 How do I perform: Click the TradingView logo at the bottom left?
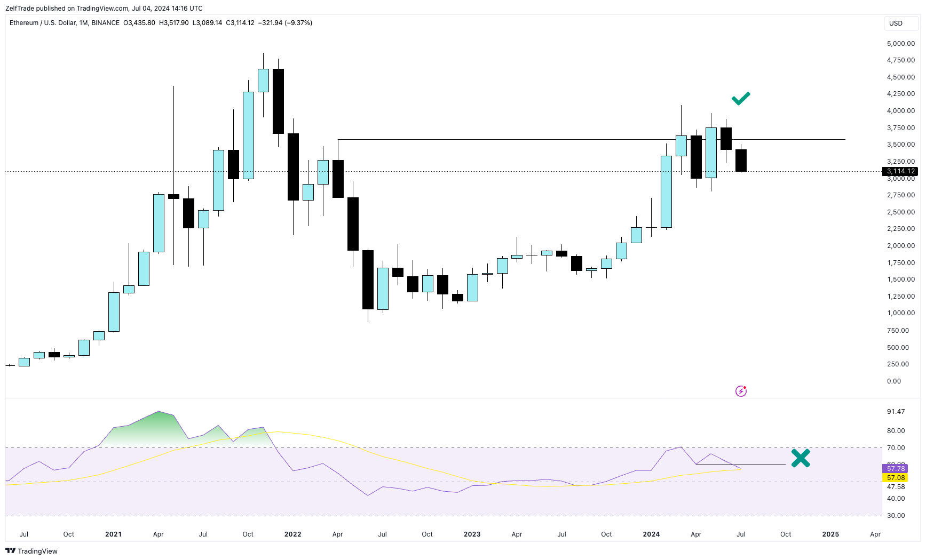point(31,551)
